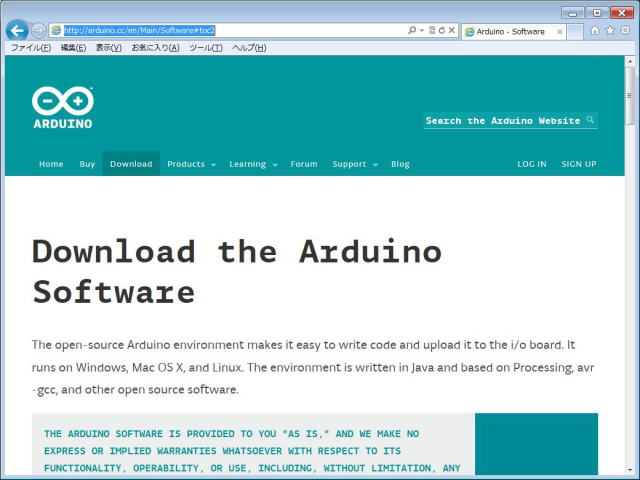Click the 'open-source Arduino environment' paragraph
640x480 pixels.
[313, 367]
